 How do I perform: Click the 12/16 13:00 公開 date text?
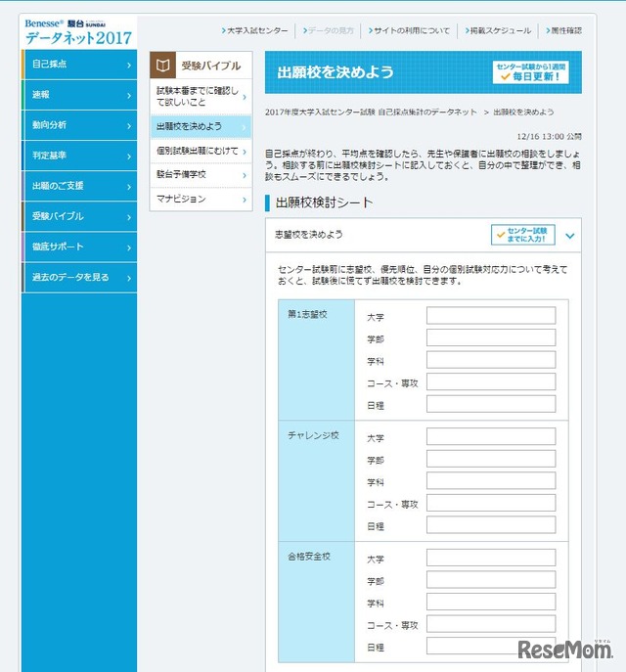pyautogui.click(x=549, y=137)
